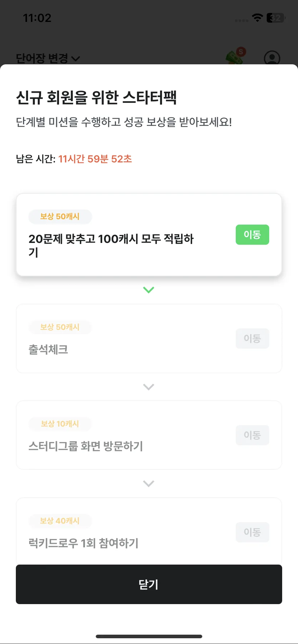The image size is (298, 644).
Task: Tap the 보상 50캐시 badge on first mission
Action: click(60, 216)
